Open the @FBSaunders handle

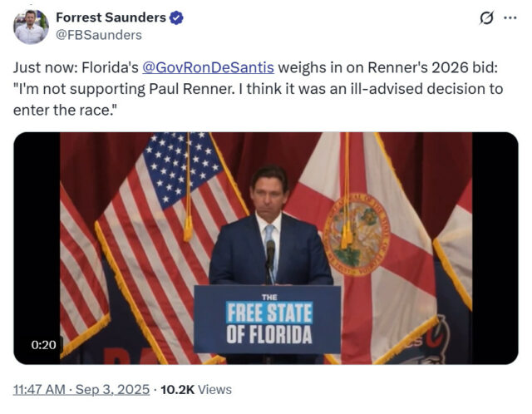coord(98,35)
